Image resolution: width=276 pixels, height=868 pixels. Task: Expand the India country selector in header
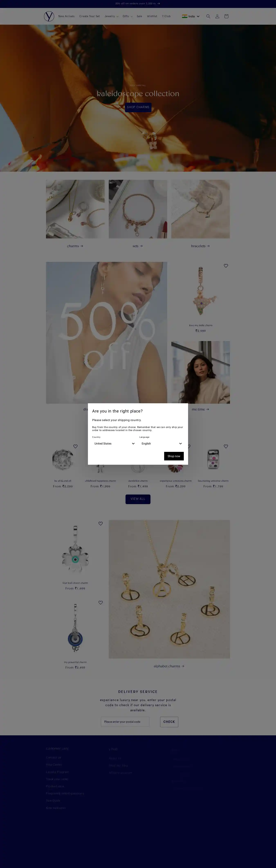[191, 16]
